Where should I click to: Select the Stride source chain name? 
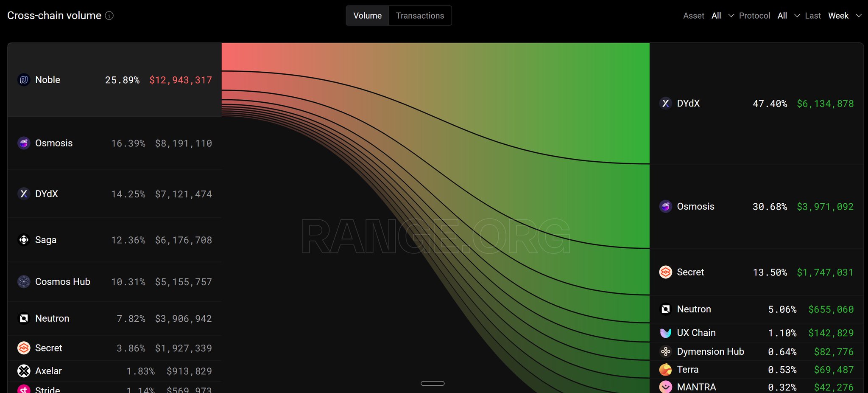click(47, 389)
